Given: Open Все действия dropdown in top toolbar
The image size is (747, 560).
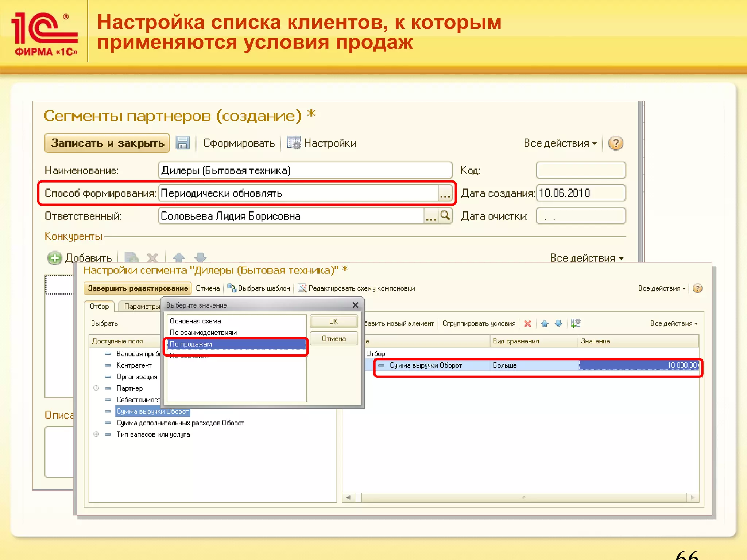Looking at the screenshot, I should click(560, 143).
